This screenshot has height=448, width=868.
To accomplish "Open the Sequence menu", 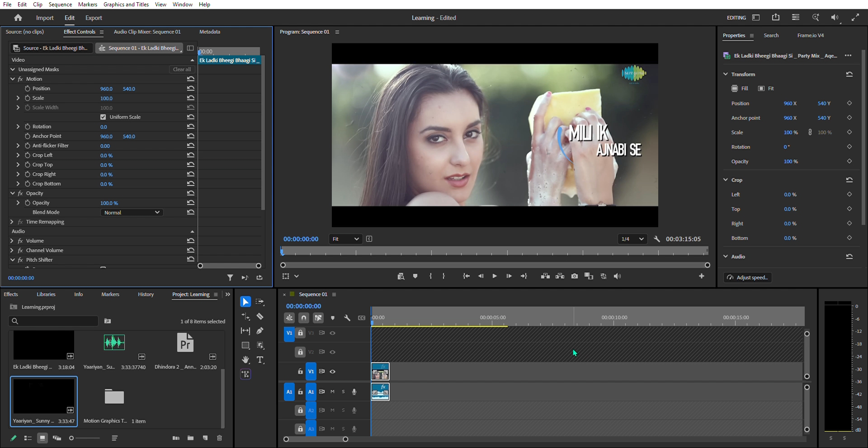I will (60, 5).
